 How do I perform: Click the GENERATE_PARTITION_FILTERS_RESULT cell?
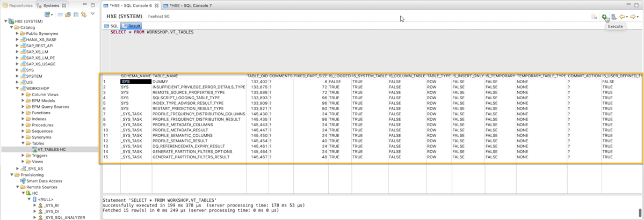(199, 157)
